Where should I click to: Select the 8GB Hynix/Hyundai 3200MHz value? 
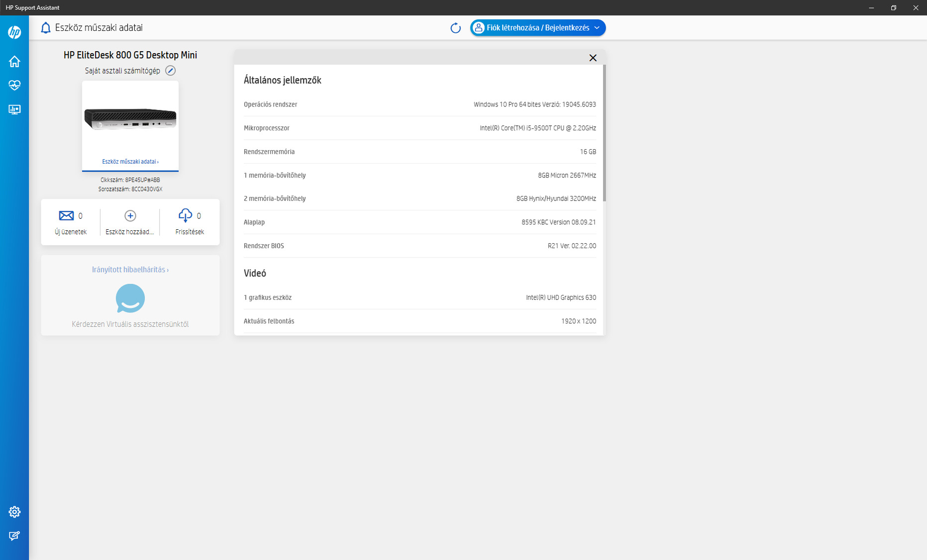556,198
